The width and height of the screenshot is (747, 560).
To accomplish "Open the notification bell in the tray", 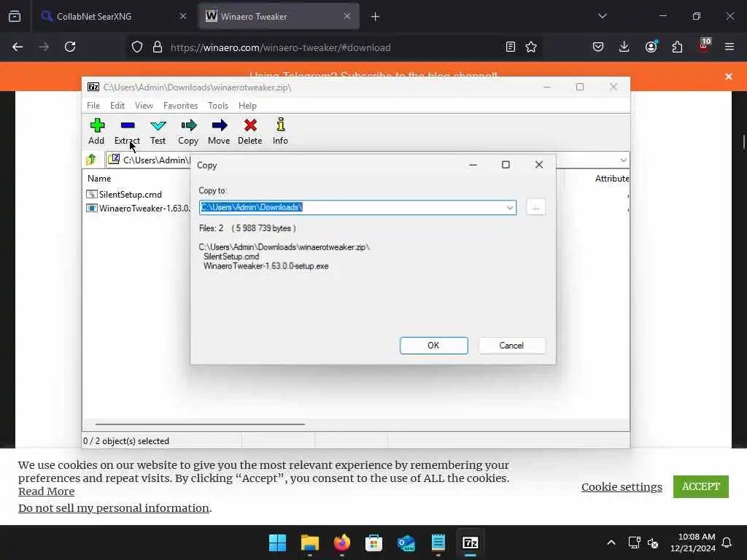I will [x=727, y=542].
